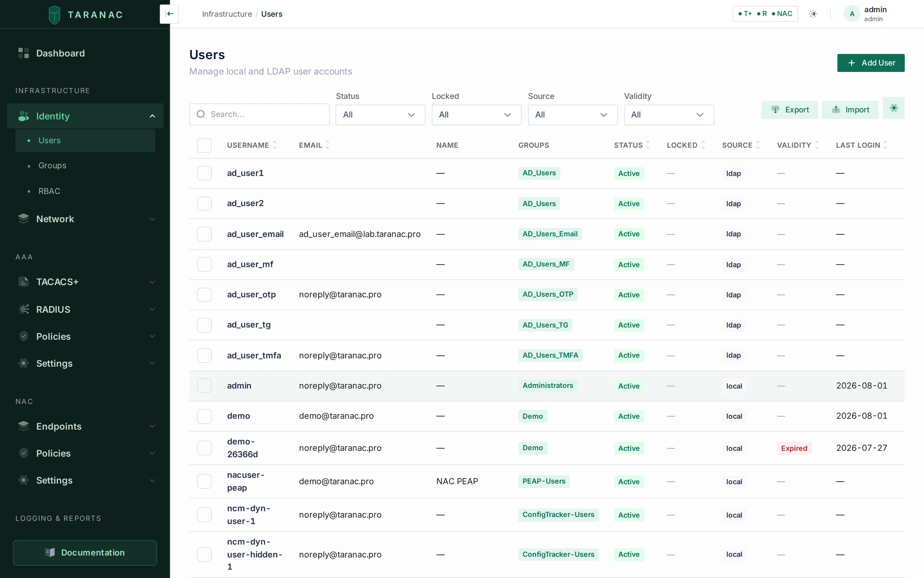Click the AAA Settings gear icon
This screenshot has width=924, height=578.
[x=24, y=363]
